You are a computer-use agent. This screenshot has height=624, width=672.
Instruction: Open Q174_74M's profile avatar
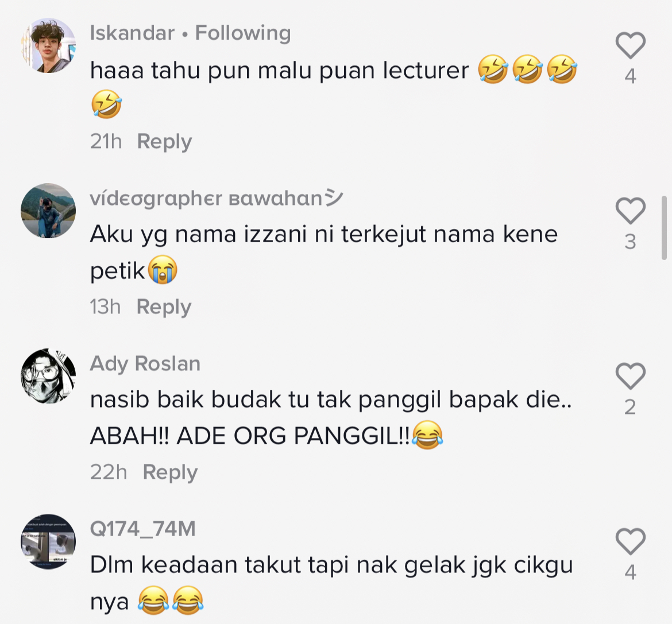(x=48, y=542)
